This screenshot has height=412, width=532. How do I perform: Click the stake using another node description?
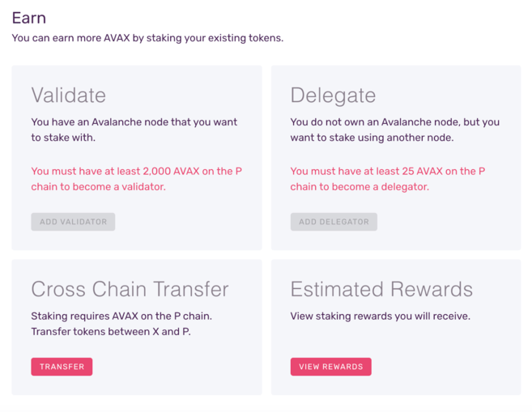coord(394,130)
